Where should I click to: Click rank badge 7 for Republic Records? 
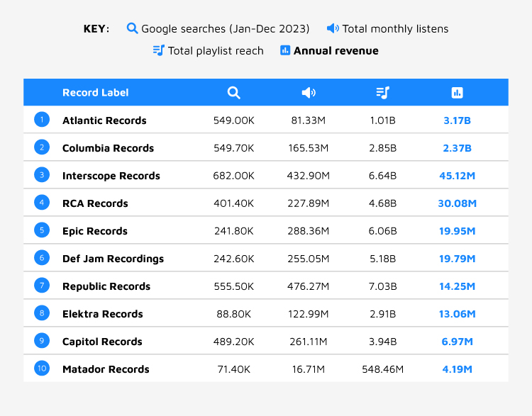(x=42, y=285)
